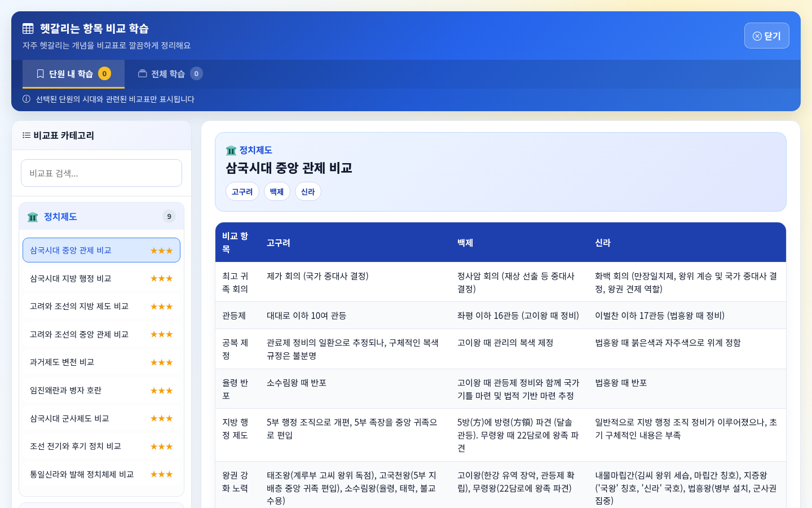Toggle the 백제 filter tag

[x=277, y=191]
